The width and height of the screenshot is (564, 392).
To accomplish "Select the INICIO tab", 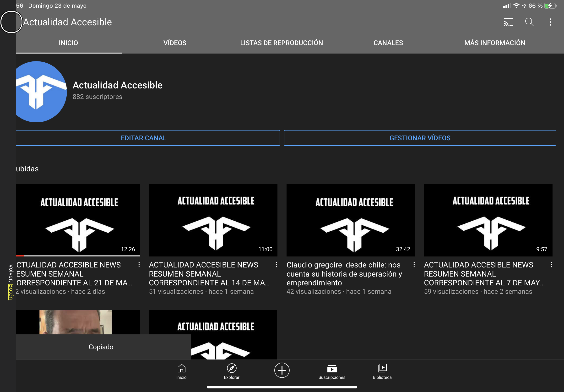I will click(x=69, y=43).
